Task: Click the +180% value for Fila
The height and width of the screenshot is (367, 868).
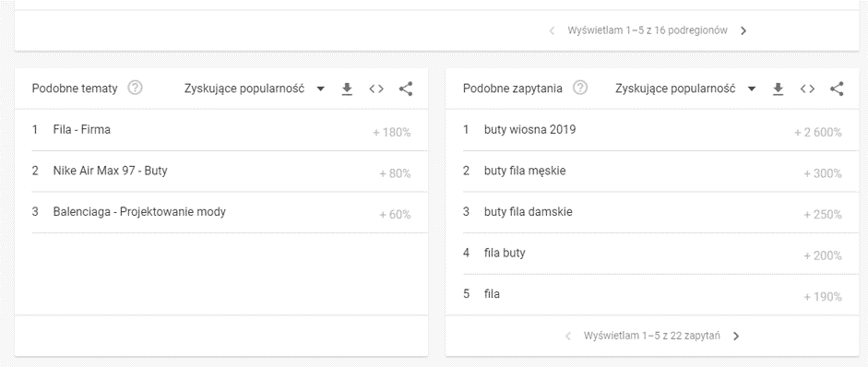Action: click(x=391, y=133)
